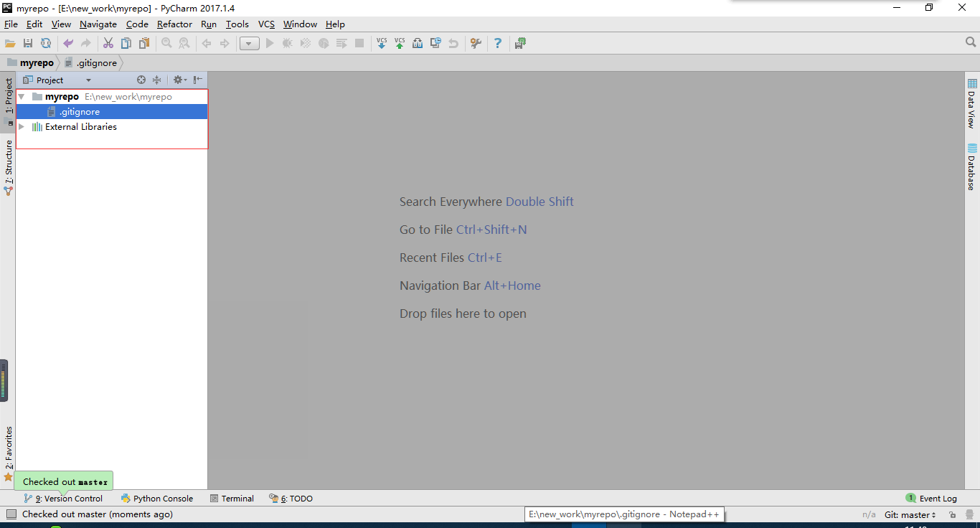Click the blue Help question mark icon
980x528 pixels.
pos(498,44)
